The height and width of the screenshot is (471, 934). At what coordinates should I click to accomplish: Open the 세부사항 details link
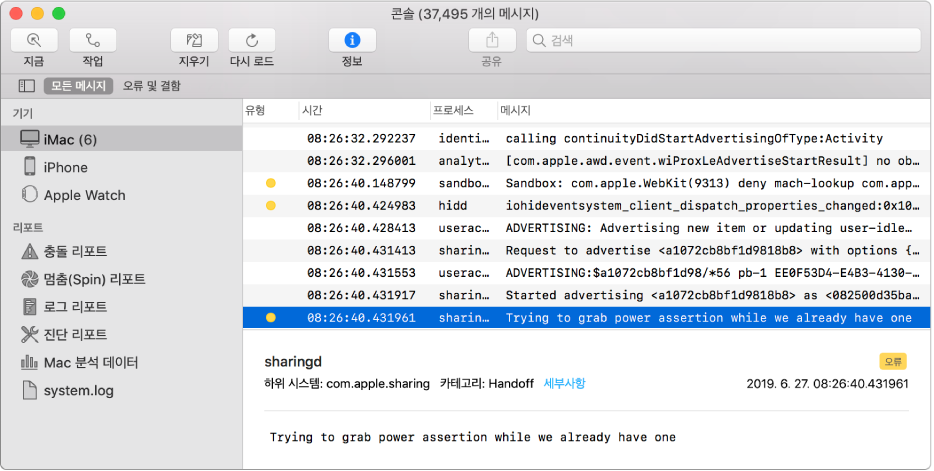tap(565, 383)
